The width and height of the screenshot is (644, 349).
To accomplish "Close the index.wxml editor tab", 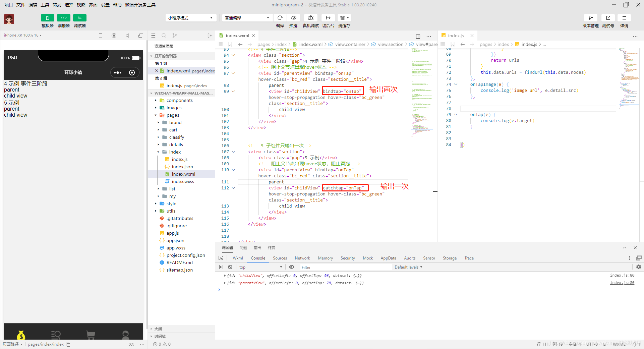I will 253,36.
